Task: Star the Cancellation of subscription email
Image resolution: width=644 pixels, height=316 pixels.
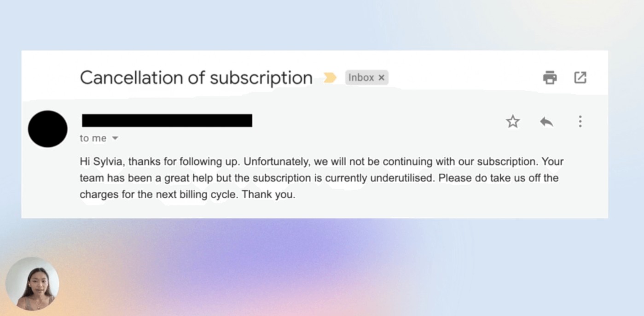Action: pos(512,122)
